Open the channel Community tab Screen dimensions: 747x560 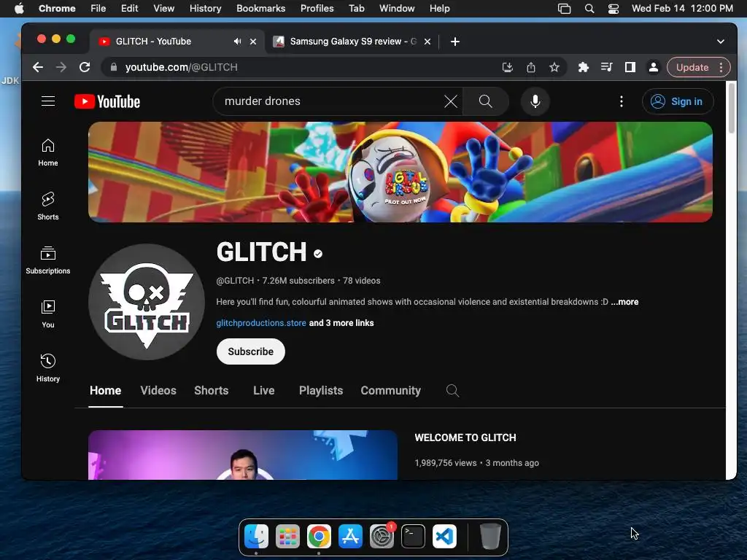click(391, 391)
